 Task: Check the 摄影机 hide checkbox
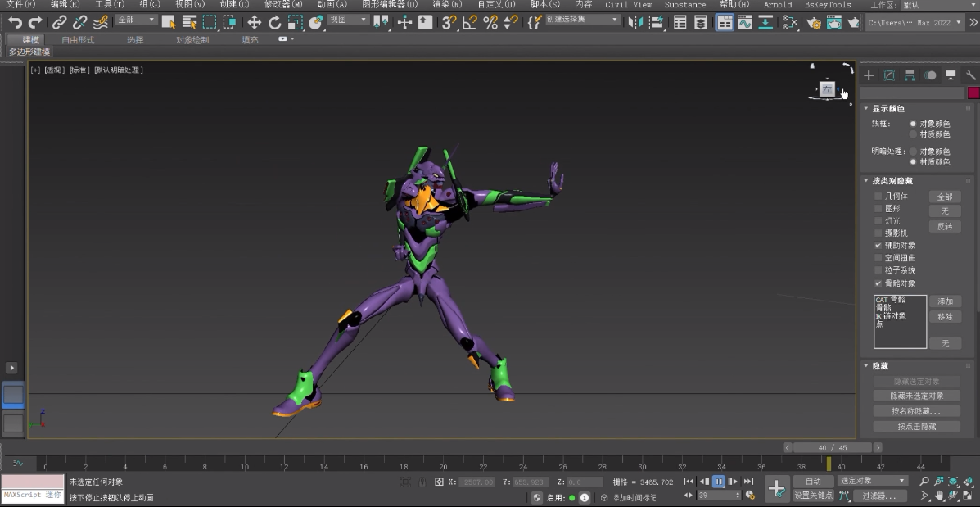(878, 233)
